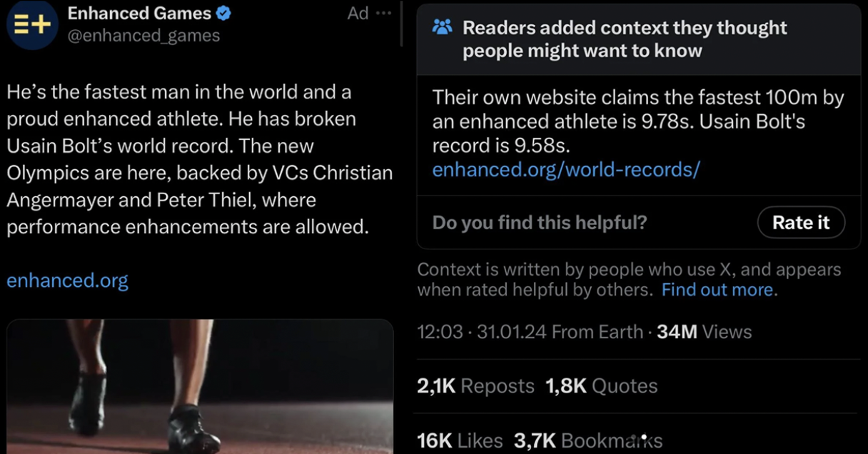
Task: Open the three-dot more options menu
Action: point(384,14)
